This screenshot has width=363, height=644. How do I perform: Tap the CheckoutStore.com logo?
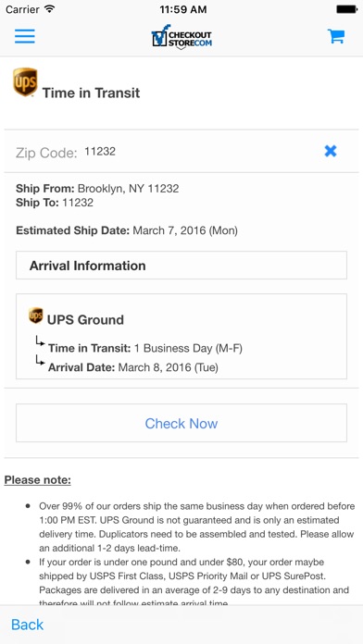(x=181, y=37)
